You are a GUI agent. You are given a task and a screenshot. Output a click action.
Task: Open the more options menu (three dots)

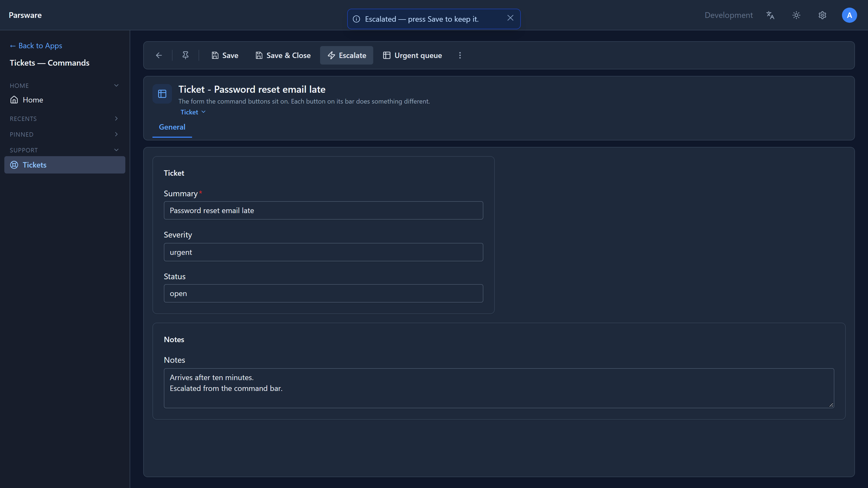click(460, 55)
